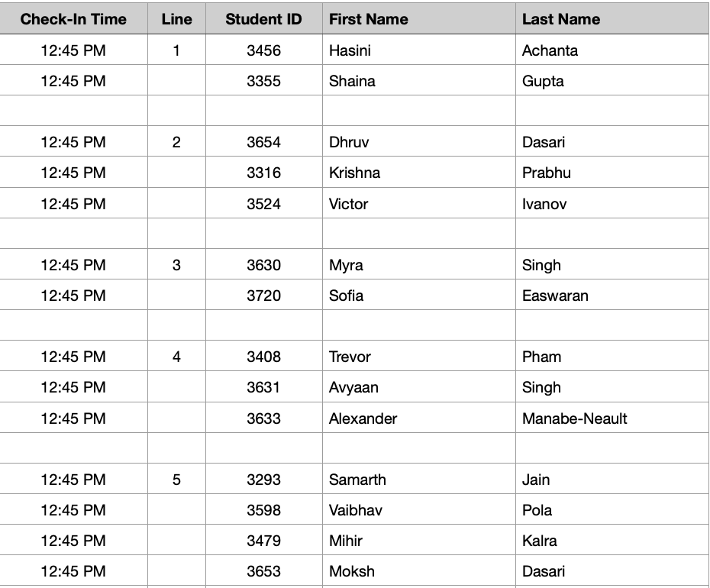
Task: Select the last name cell Kalra
Action: tap(612, 541)
